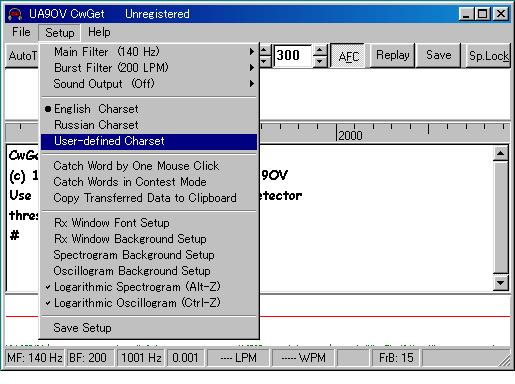
Task: Click the 300 value input field
Action: click(x=293, y=55)
